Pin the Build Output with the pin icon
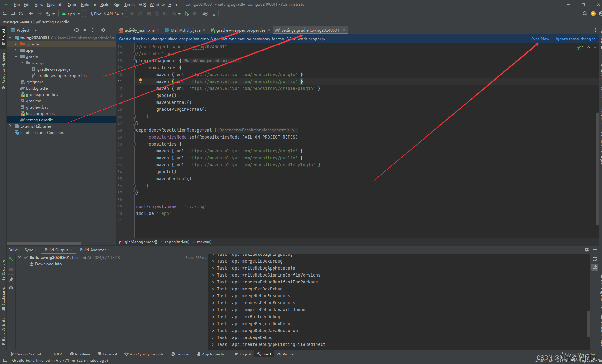This screenshot has width=602, height=364. (x=11, y=280)
